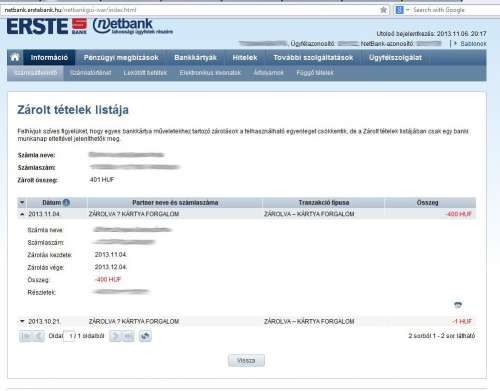500x391 pixels.
Task: Select the Árfolyamok submenu tab
Action: pos(269,73)
